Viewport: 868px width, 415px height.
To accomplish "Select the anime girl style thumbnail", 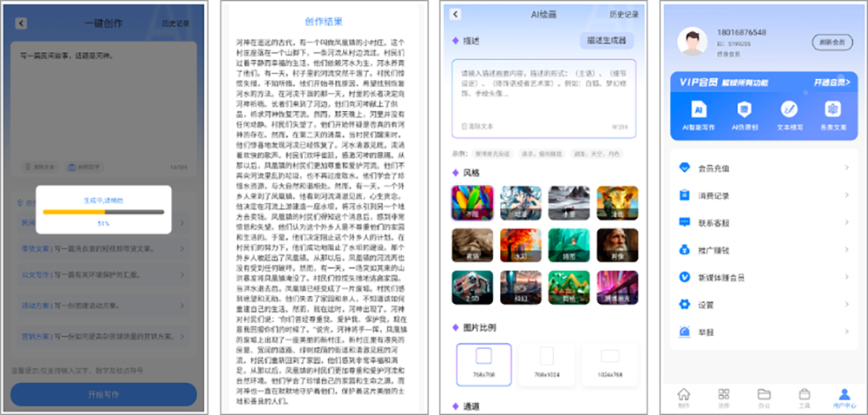I will pos(521,203).
